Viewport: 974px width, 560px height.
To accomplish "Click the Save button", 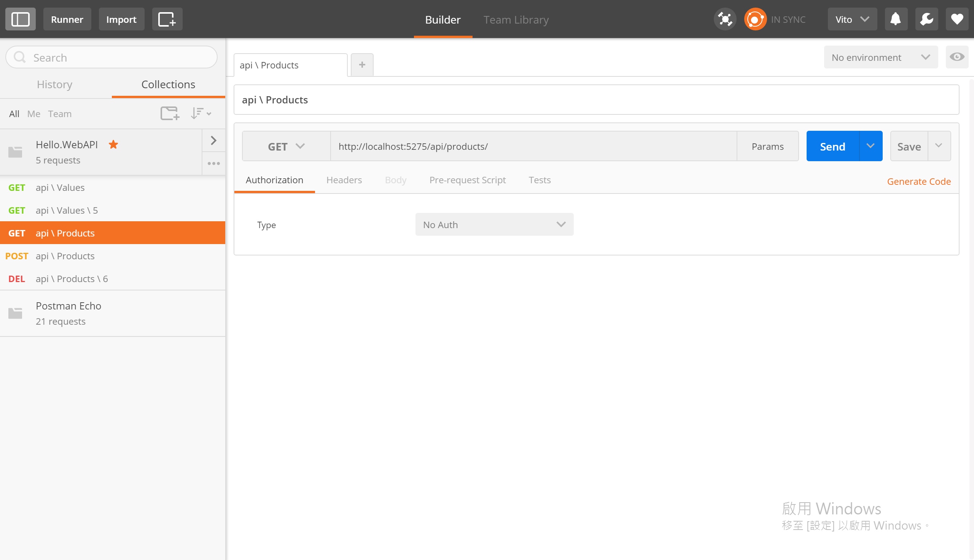I will point(909,146).
